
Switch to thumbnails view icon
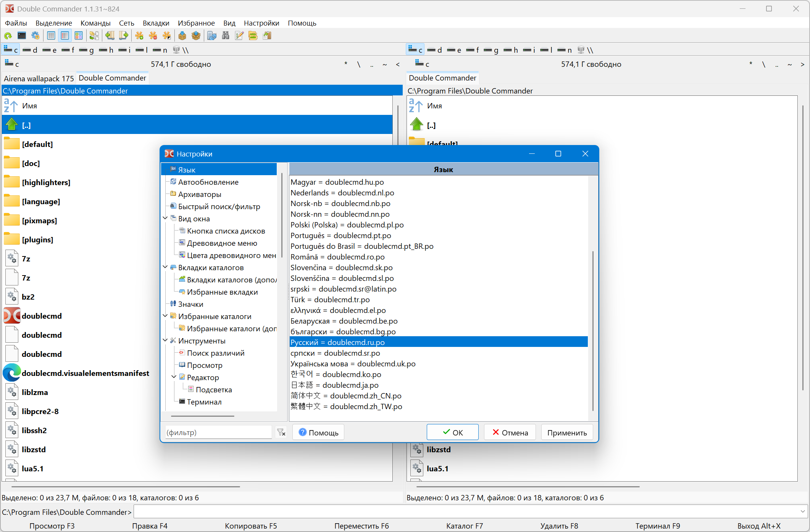[79, 36]
